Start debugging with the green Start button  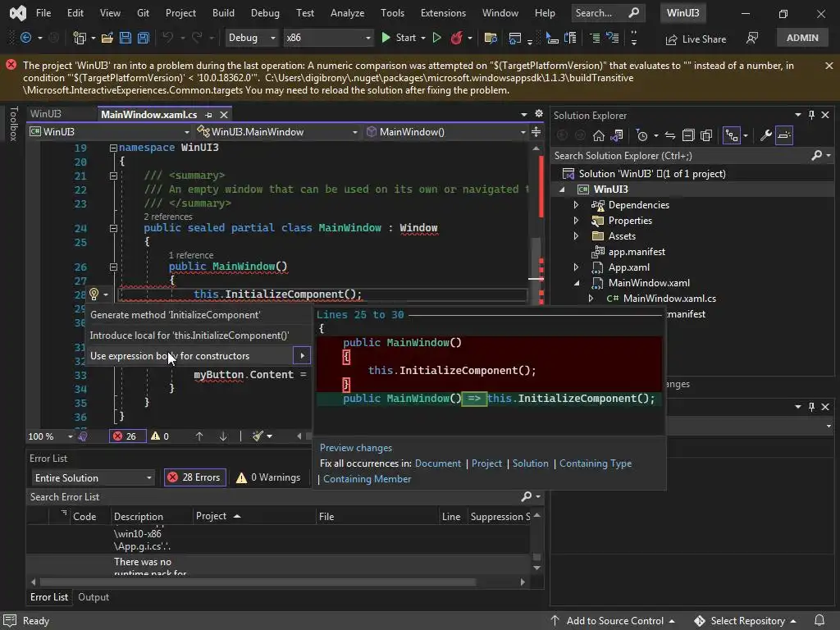[398, 38]
